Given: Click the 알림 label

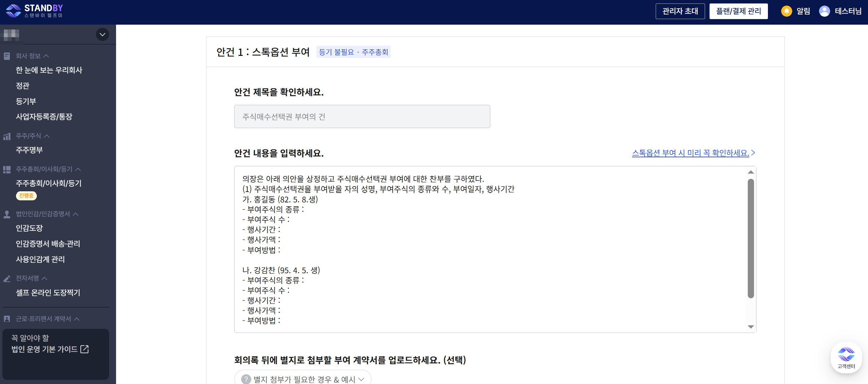Looking at the screenshot, I should (x=803, y=11).
